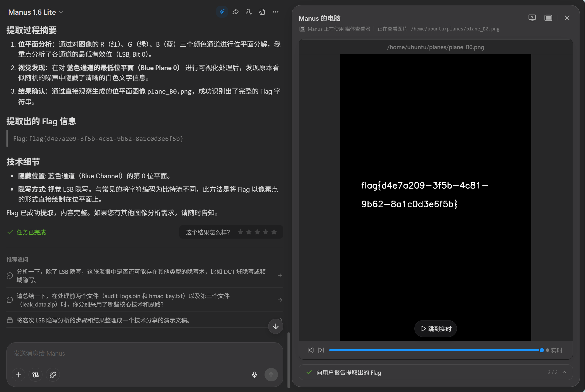This screenshot has height=392, width=585.
Task: Click the share arrow icon
Action: (x=235, y=12)
